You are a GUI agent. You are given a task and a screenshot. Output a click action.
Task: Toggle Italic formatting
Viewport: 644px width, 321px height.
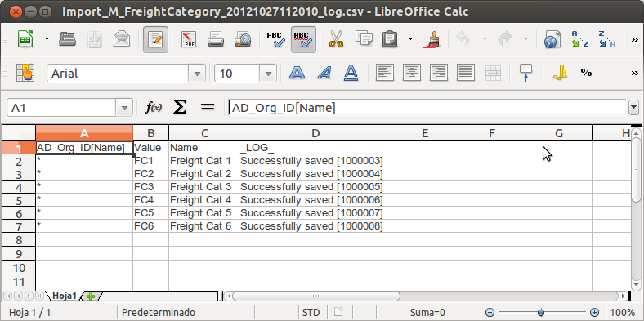point(324,73)
